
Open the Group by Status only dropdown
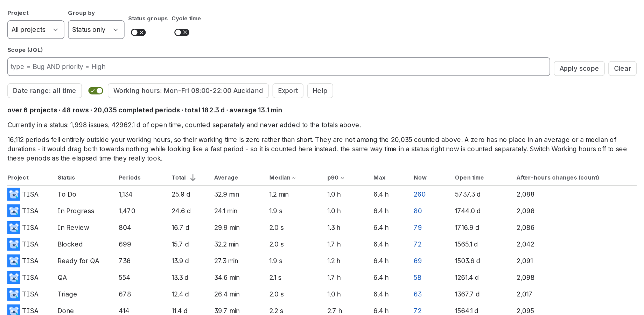point(96,30)
